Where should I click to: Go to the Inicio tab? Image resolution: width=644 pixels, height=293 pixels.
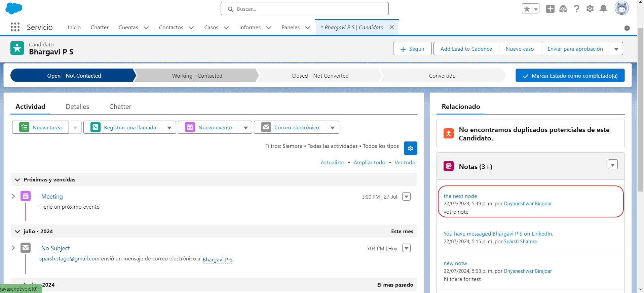pyautogui.click(x=74, y=28)
